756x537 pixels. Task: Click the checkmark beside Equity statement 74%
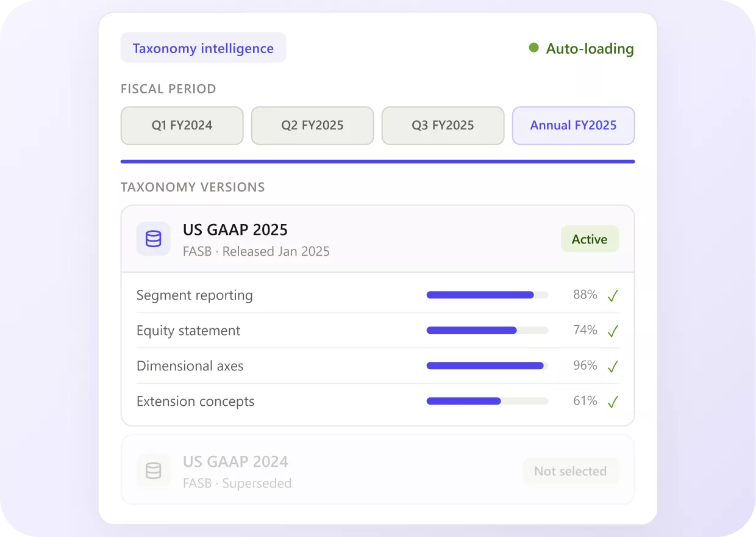613,331
